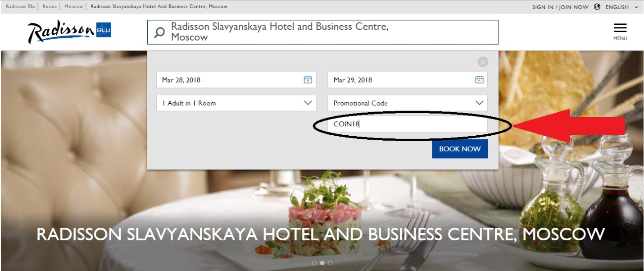Expand the Promotional Code dropdown
The image size is (644, 271).
(x=408, y=103)
